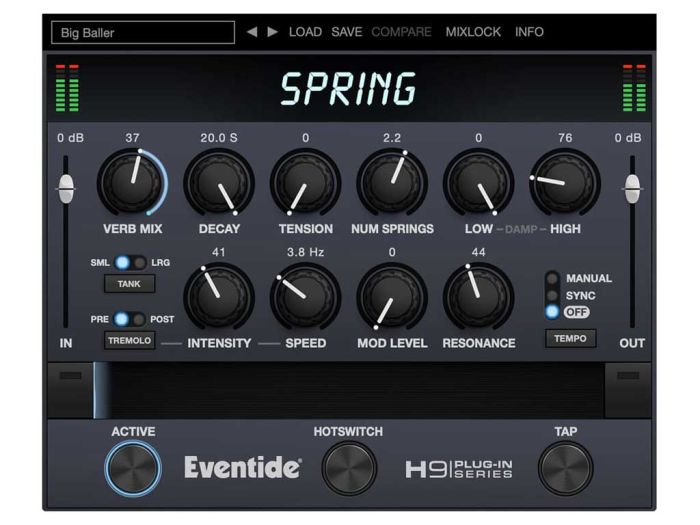Click the Resonance value 44

[x=479, y=252]
